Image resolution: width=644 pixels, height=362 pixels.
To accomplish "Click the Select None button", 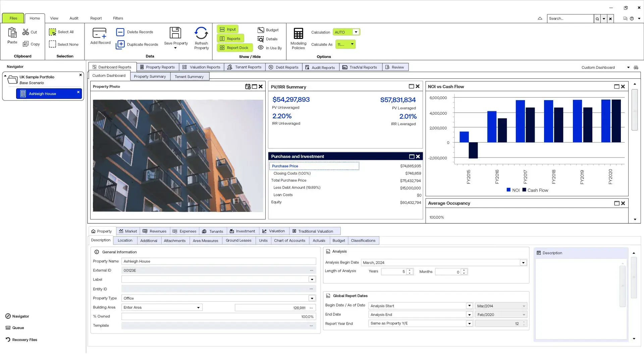I will coord(64,44).
